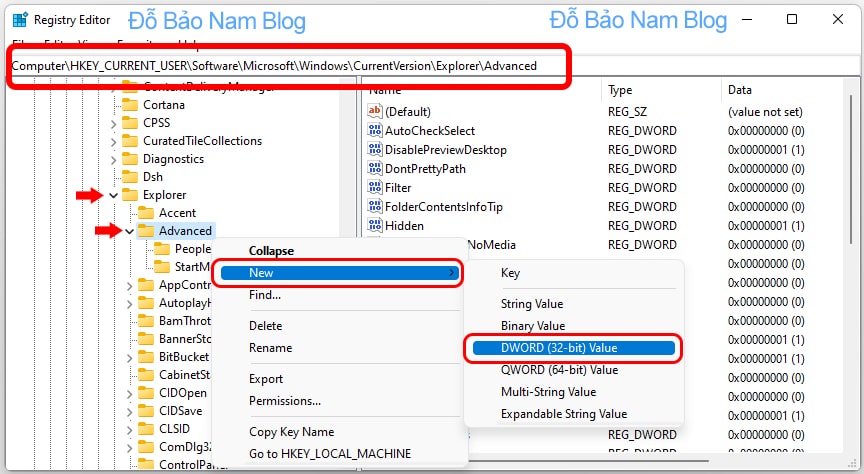Click the (Default) string value icon
Screen dimensions: 864x474
[375, 111]
